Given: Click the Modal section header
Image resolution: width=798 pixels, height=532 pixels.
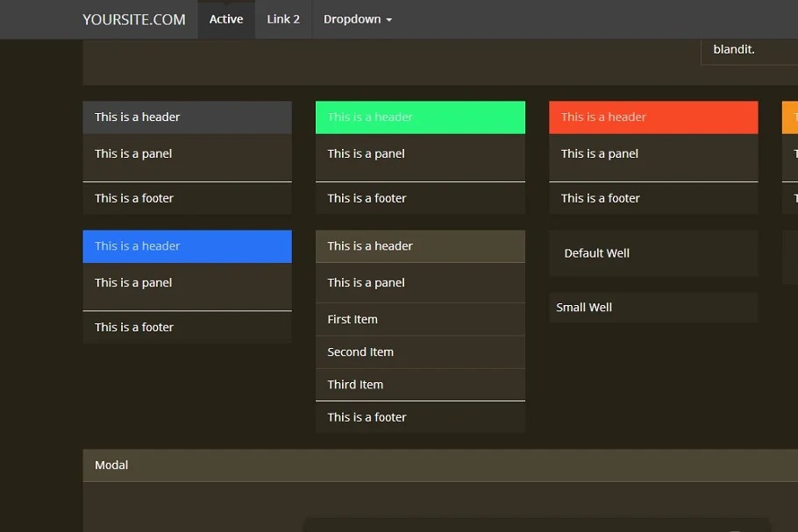Looking at the screenshot, I should [x=438, y=465].
